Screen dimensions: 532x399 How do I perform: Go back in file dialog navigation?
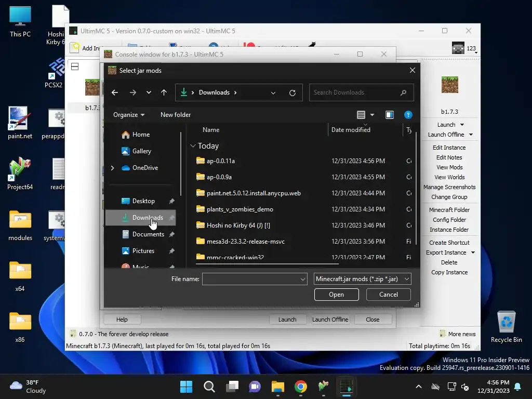pyautogui.click(x=115, y=92)
